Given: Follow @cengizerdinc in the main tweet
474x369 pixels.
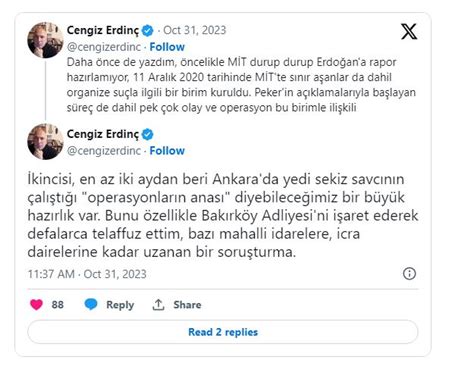Looking at the screenshot, I should [x=167, y=151].
